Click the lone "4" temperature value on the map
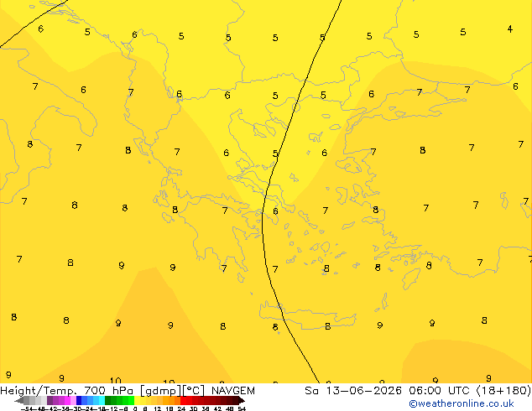This screenshot has width=532, height=411. (510, 29)
